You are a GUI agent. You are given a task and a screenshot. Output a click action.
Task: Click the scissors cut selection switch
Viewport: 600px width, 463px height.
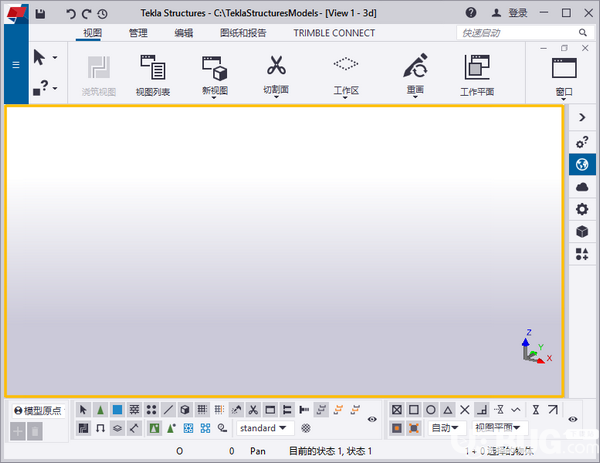tap(253, 410)
